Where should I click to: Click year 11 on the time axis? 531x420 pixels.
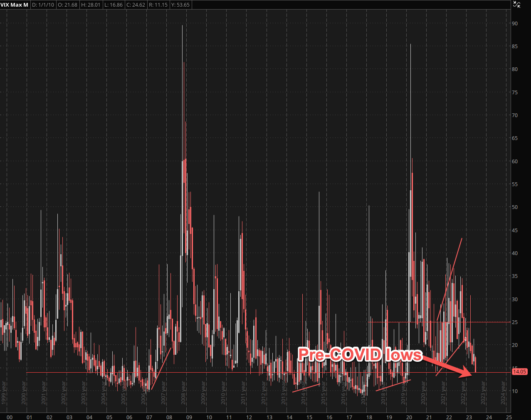pos(229,417)
